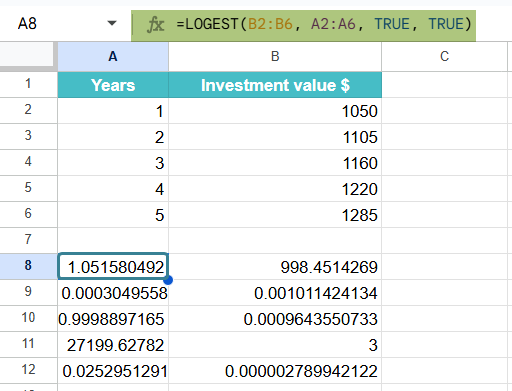
Task: Click cell A8 showing 1.051580492
Action: (113, 266)
